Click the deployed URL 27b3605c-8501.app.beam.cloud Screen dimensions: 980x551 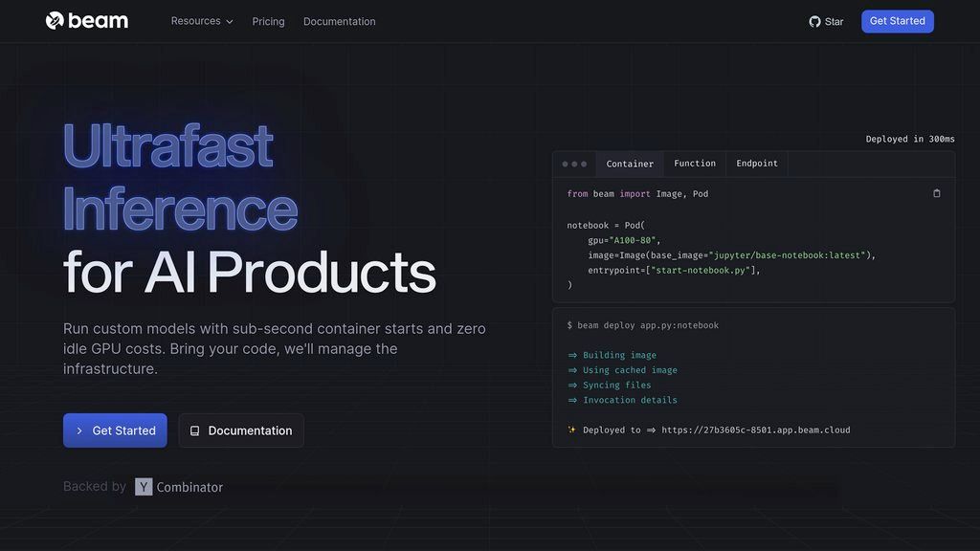(756, 430)
